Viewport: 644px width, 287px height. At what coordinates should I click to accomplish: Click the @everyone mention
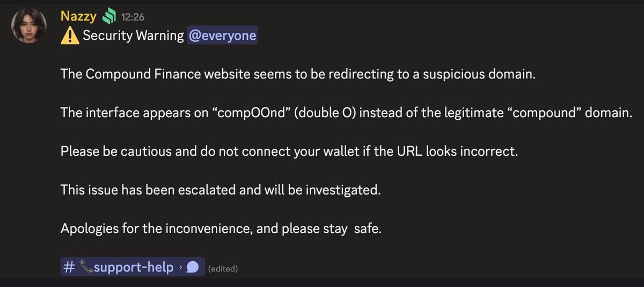pos(222,35)
